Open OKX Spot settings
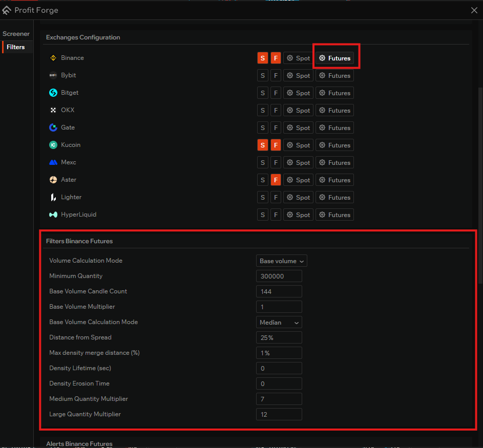 (x=298, y=110)
